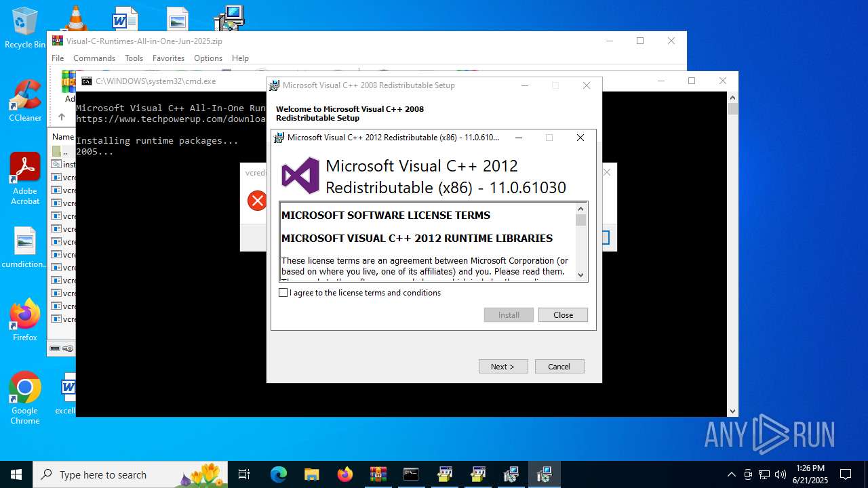The width and height of the screenshot is (868, 488).
Task: Open Firefox from taskbar
Action: 344,474
